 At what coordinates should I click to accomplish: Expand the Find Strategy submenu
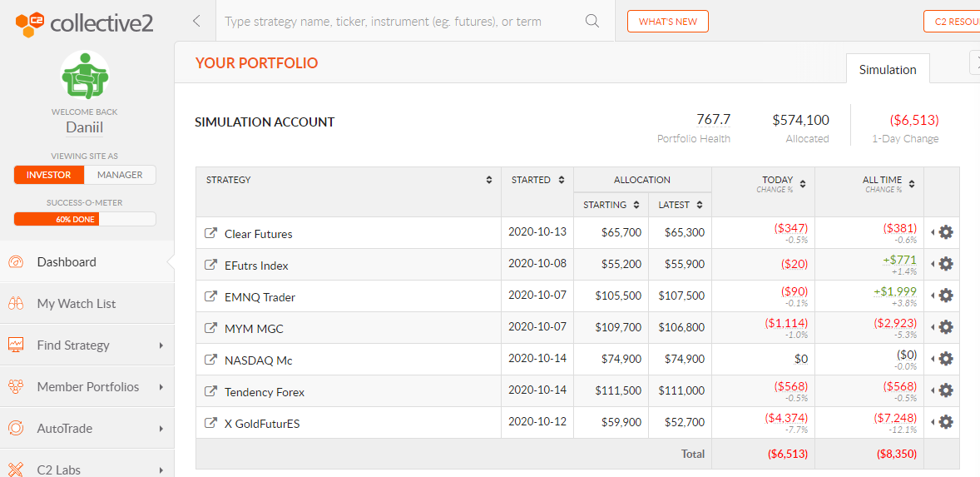tap(161, 345)
